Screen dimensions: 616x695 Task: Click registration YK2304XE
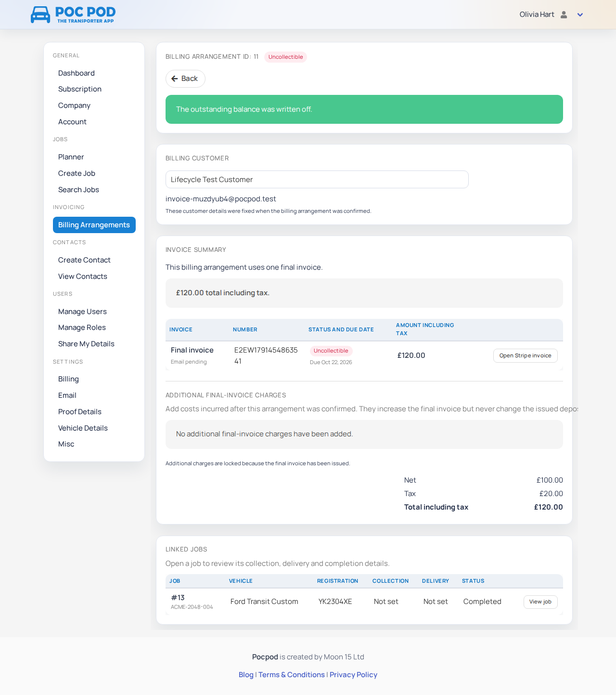click(x=335, y=602)
